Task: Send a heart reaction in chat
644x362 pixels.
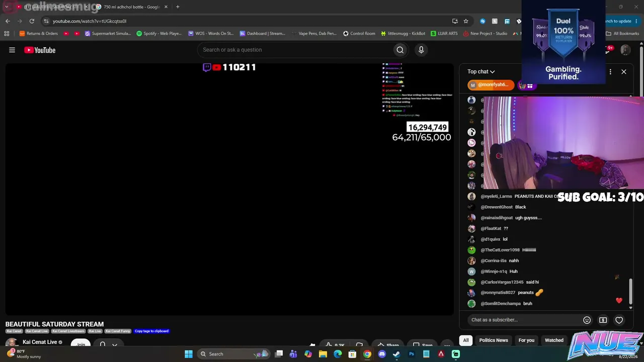Action: [619, 320]
